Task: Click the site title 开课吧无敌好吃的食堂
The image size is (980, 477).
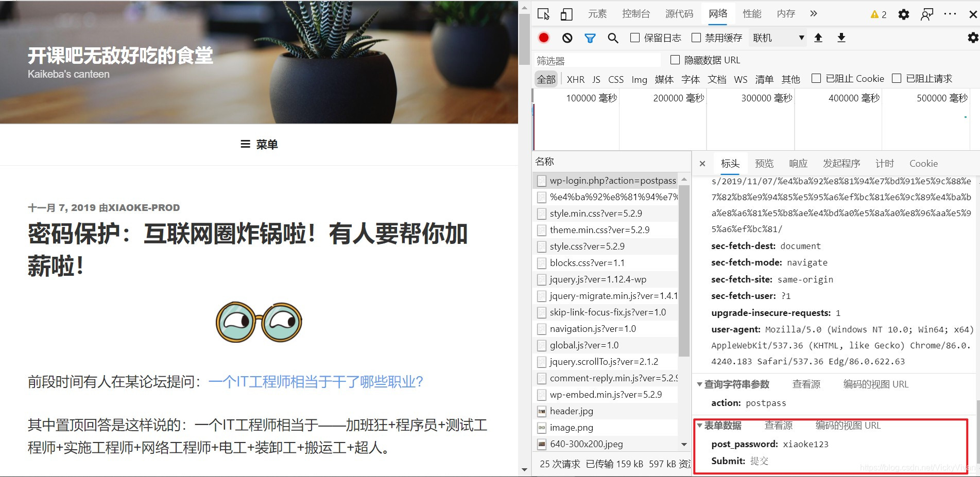Action: click(120, 56)
